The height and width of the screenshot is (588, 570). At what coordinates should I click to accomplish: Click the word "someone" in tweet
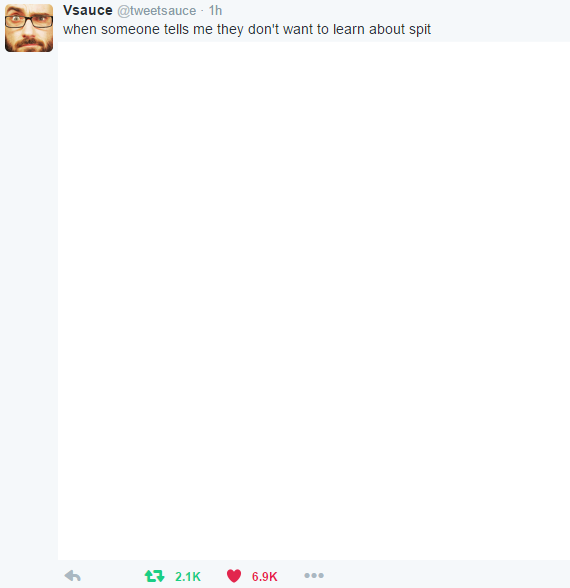point(130,30)
